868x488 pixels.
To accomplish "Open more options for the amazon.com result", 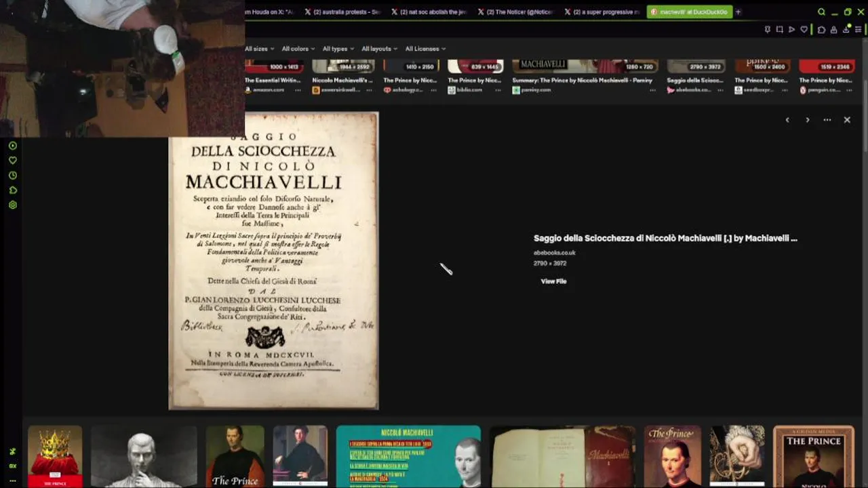I will click(x=298, y=90).
